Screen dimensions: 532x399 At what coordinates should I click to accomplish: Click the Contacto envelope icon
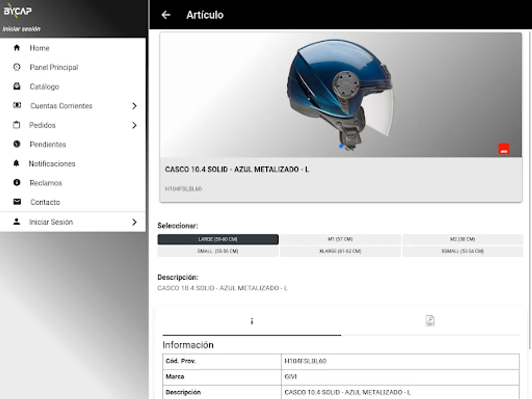[17, 202]
